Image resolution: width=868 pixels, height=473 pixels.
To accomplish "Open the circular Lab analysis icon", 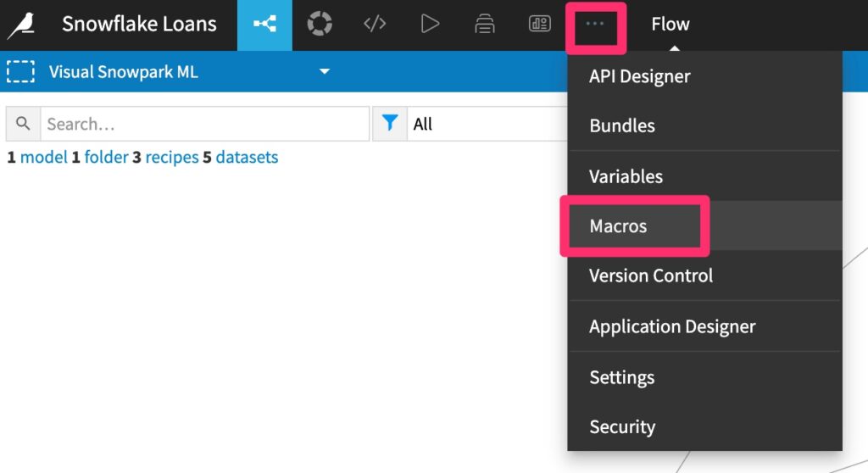I will point(320,25).
